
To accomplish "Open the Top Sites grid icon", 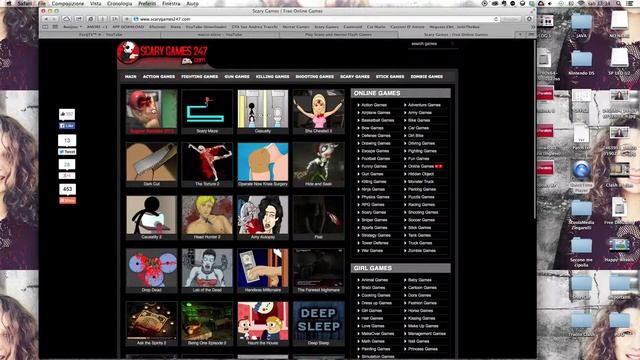I will coord(55,27).
